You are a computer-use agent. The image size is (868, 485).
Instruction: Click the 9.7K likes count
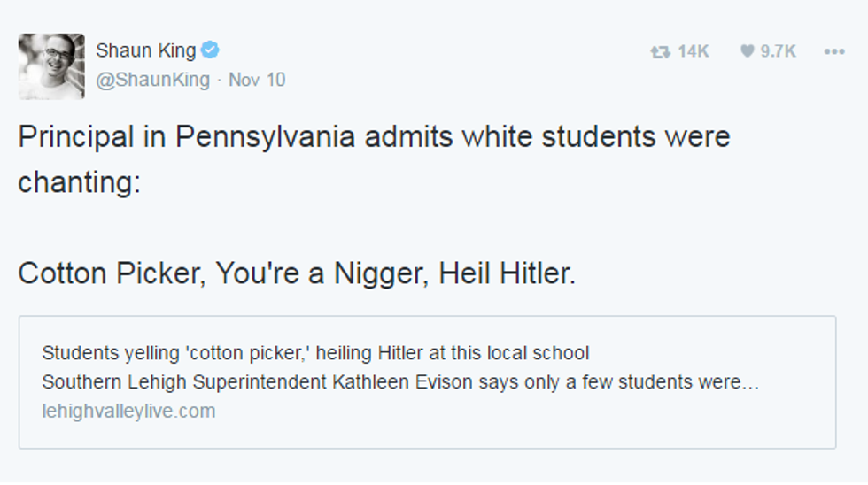point(778,52)
